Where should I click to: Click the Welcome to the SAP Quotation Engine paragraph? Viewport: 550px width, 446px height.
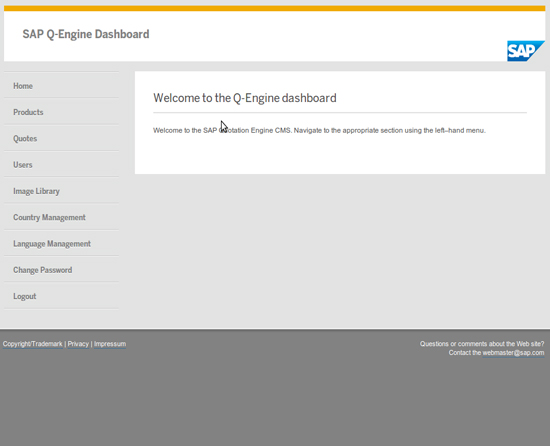pos(319,130)
